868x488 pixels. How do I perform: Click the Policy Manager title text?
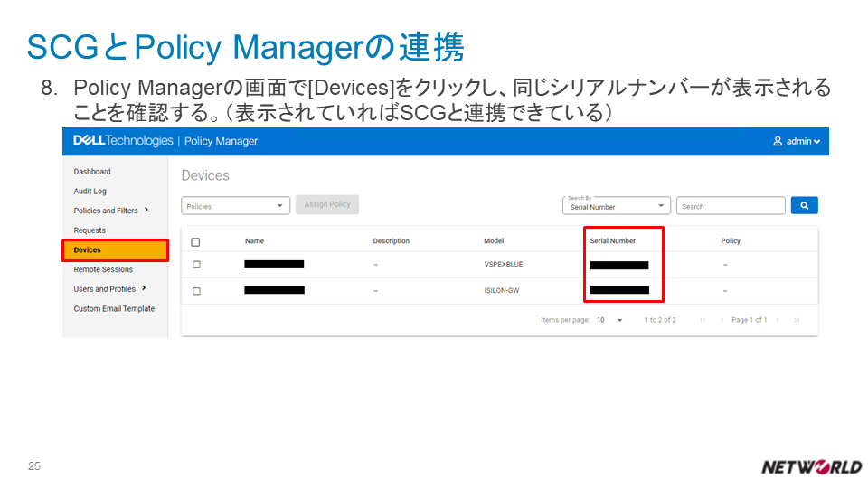coord(221,141)
